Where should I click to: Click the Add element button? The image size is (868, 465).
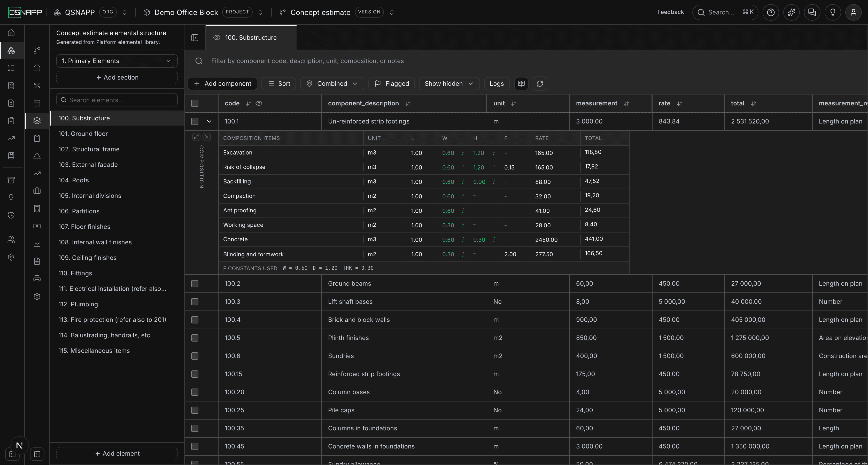point(117,454)
